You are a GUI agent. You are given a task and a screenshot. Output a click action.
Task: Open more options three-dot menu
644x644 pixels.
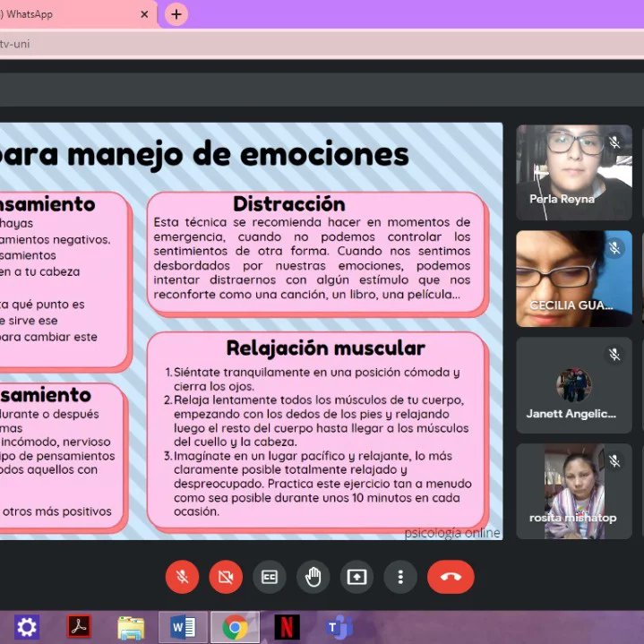[x=400, y=577]
